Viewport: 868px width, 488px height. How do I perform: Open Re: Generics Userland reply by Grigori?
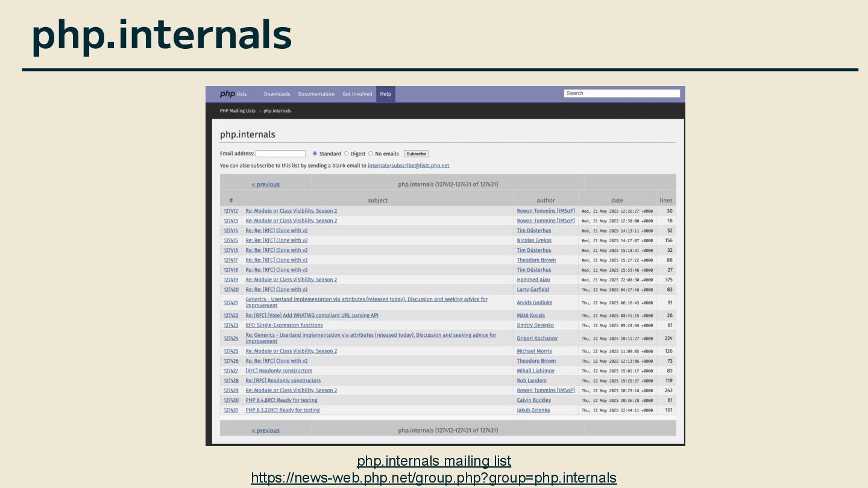click(x=371, y=338)
